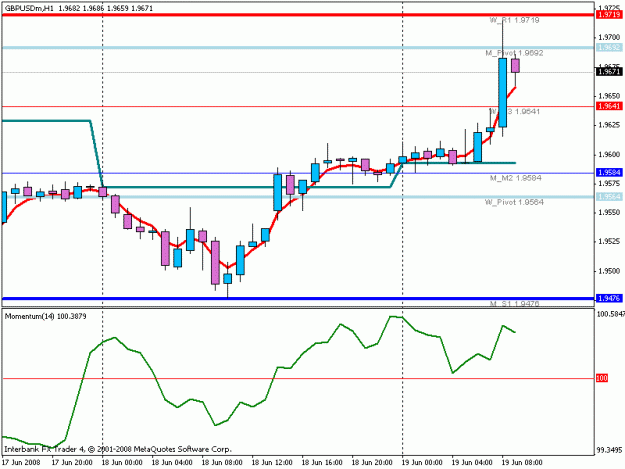Select the W_Pivot 1.9564 line label
This screenshot has width=625, height=469.
[514, 202]
